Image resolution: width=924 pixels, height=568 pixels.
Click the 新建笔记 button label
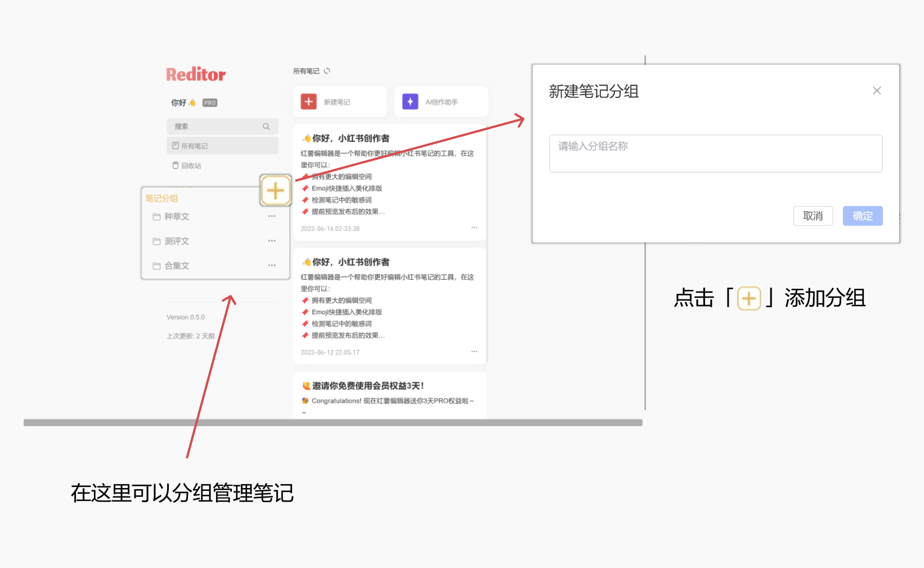click(x=337, y=102)
